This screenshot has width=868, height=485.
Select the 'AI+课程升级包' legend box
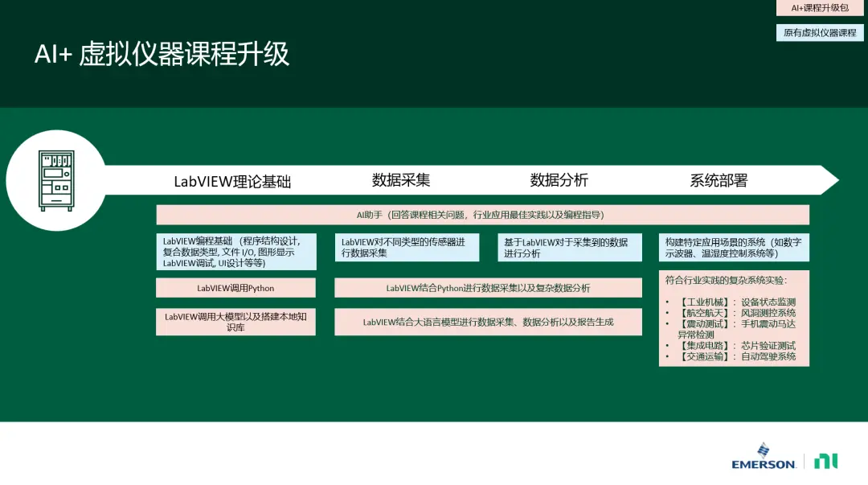(820, 8)
